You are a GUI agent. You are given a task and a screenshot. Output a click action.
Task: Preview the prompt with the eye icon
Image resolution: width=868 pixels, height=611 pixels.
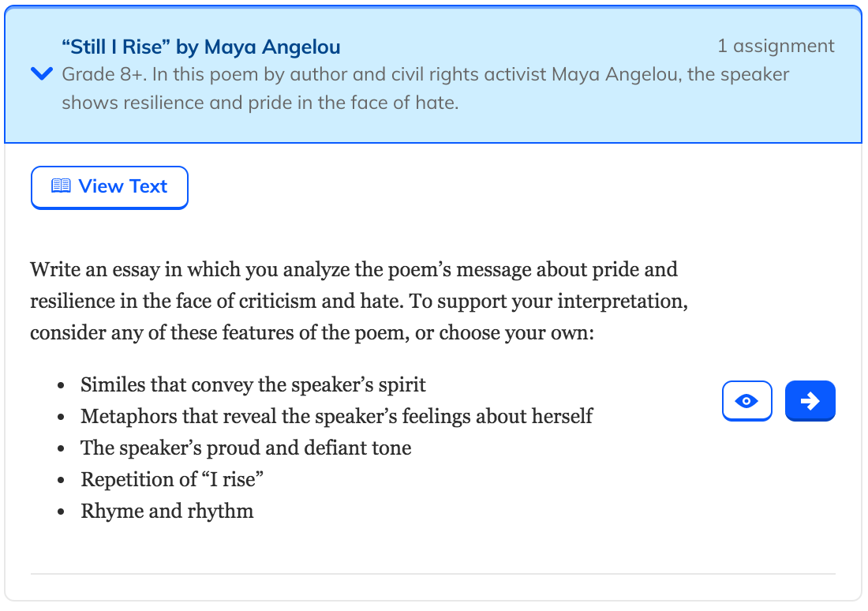pyautogui.click(x=746, y=400)
